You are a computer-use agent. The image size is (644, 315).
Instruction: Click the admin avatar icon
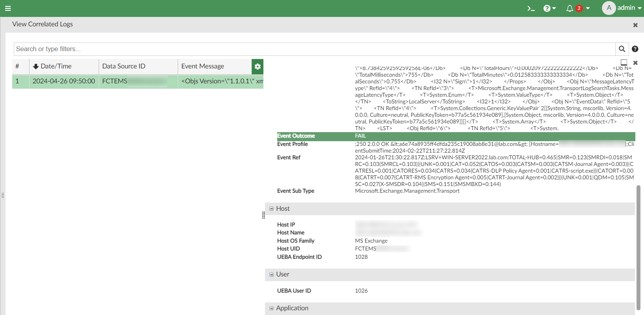(609, 8)
